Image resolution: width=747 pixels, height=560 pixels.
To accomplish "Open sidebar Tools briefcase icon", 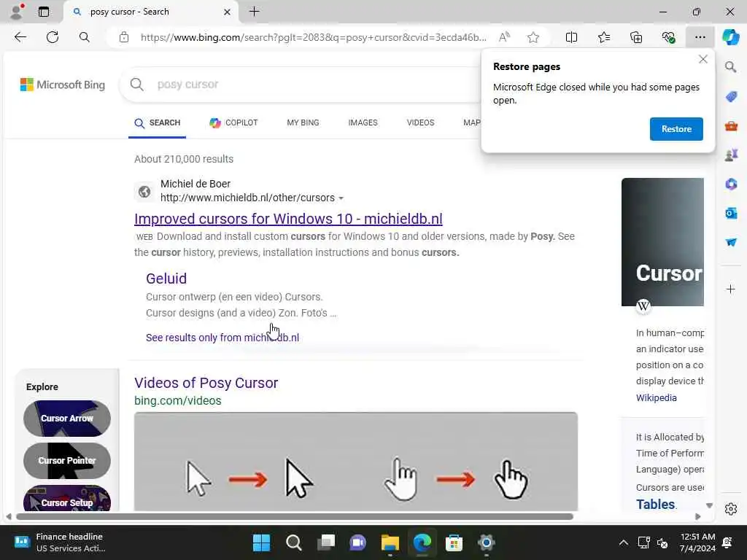I will pyautogui.click(x=731, y=126).
